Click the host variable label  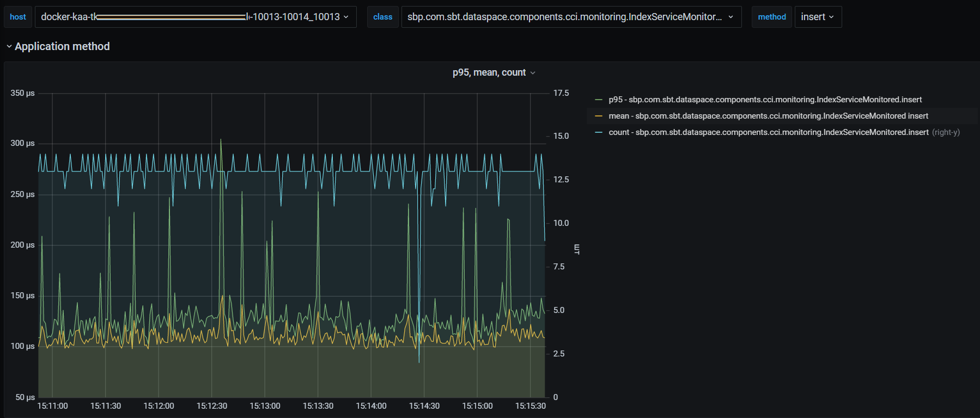(18, 17)
